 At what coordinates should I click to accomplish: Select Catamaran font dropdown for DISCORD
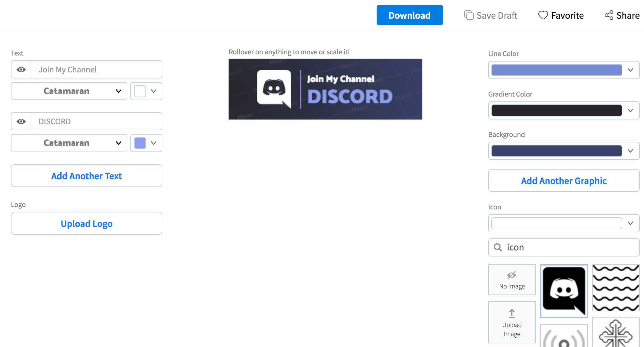pyautogui.click(x=69, y=143)
